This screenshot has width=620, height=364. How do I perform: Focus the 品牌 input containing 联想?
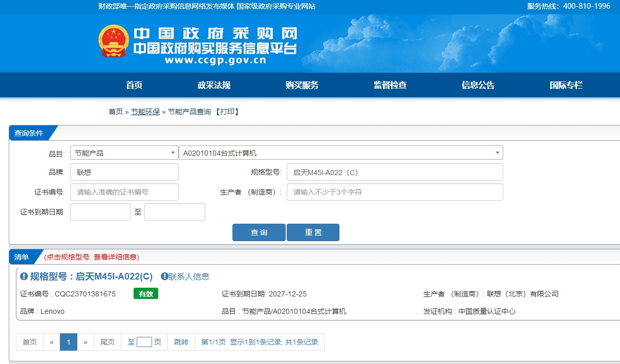click(x=124, y=172)
